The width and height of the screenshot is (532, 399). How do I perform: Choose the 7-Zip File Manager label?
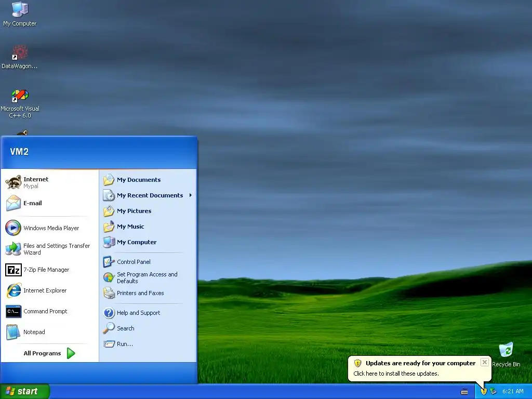[46, 270]
